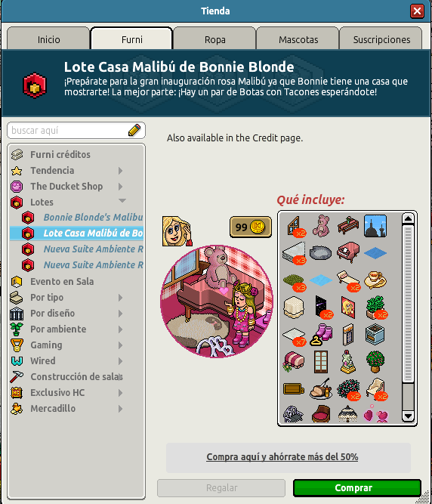432x504 pixels.
Task: Click the pink teddy bear furni icon
Action: (321, 226)
